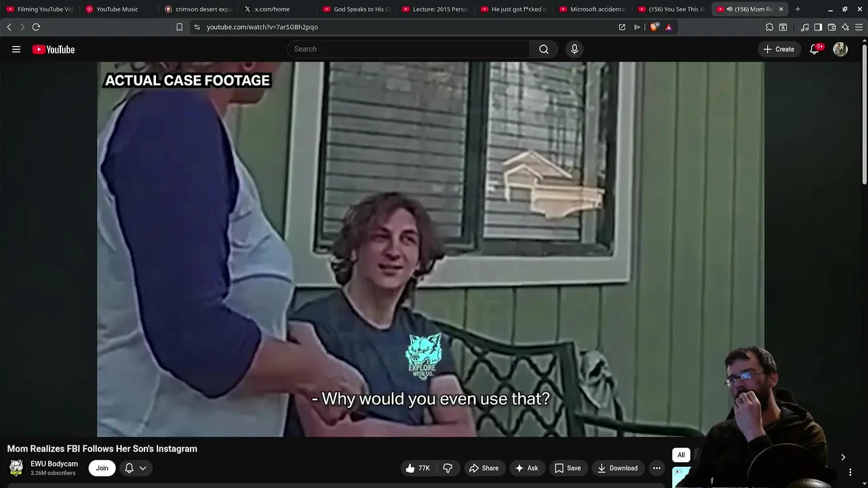
Task: Click the Join channel button
Action: click(102, 468)
